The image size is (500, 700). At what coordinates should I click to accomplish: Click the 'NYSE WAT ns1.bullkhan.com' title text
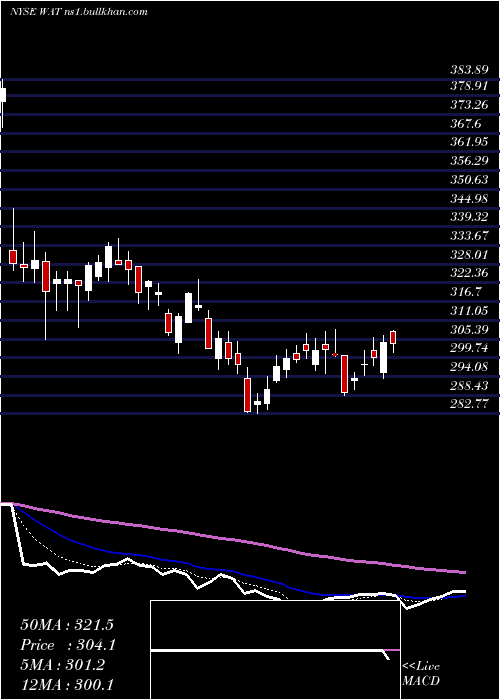tap(79, 12)
